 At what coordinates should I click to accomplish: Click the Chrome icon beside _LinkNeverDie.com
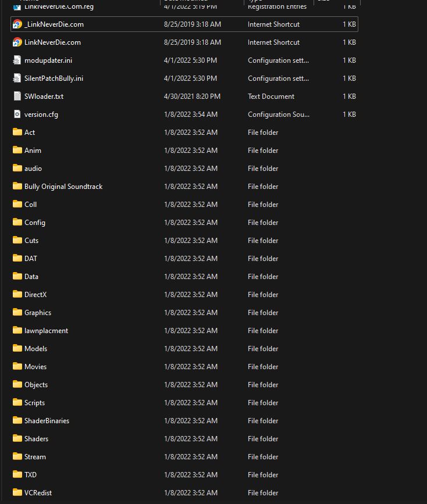pos(17,24)
